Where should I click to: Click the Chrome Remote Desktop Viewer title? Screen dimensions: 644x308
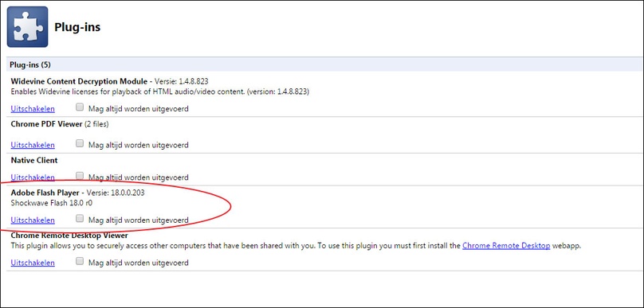pyautogui.click(x=69, y=236)
